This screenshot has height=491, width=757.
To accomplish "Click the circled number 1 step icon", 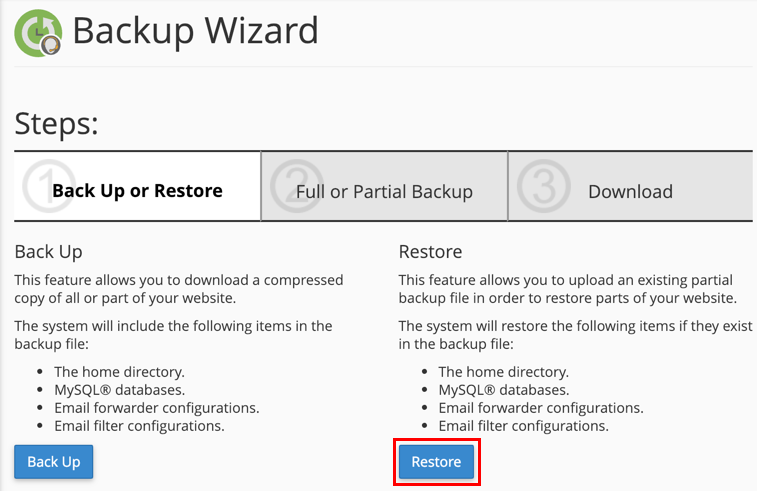I will pos(49,186).
